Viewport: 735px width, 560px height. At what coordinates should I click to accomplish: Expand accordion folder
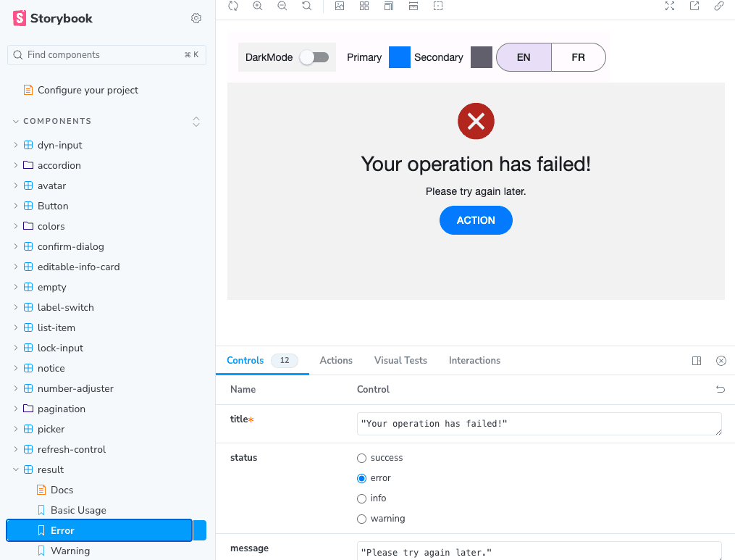tap(59, 165)
